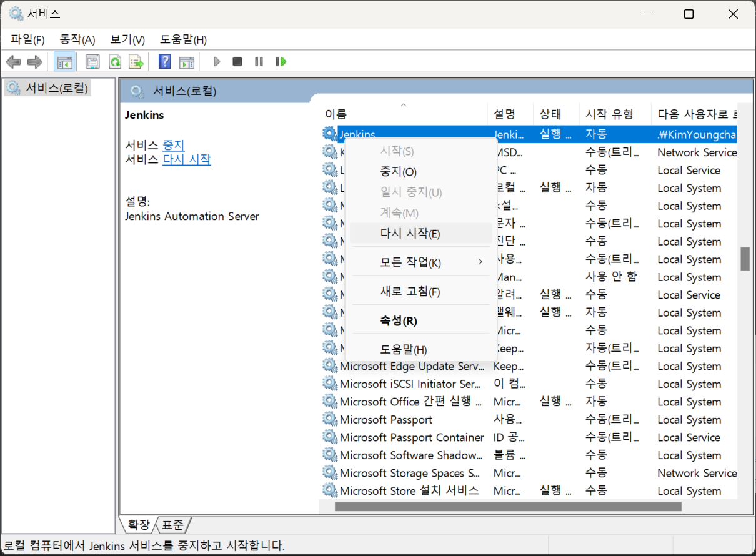This screenshot has height=556, width=756.
Task: Click the 중지 link in the Jenkins description
Action: click(174, 145)
